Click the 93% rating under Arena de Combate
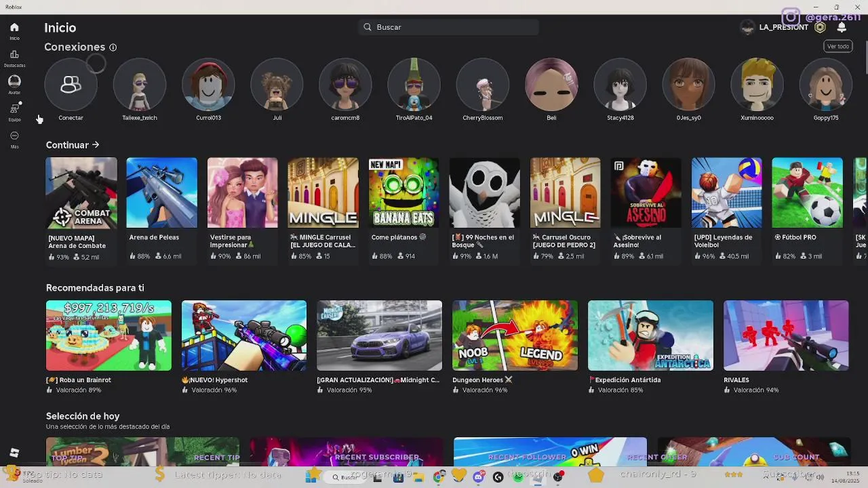868x488 pixels. 59,258
